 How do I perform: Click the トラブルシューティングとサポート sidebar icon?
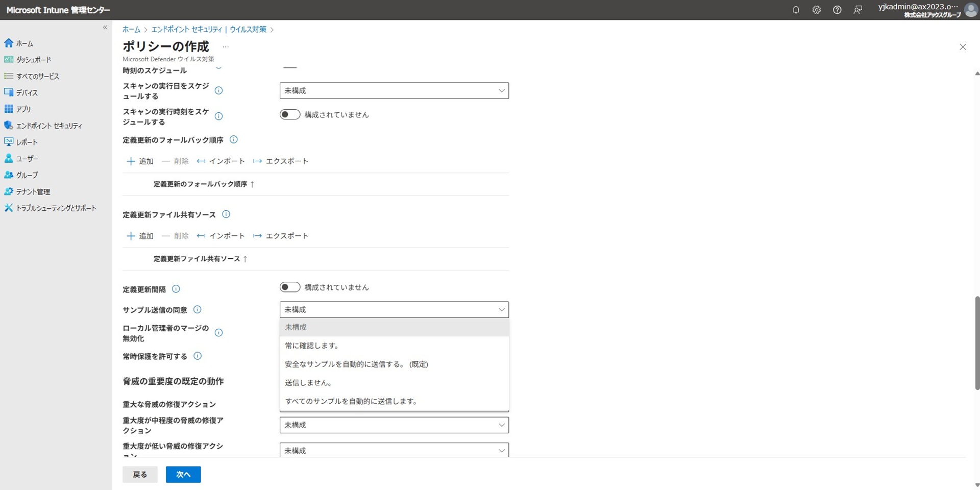[x=8, y=208]
